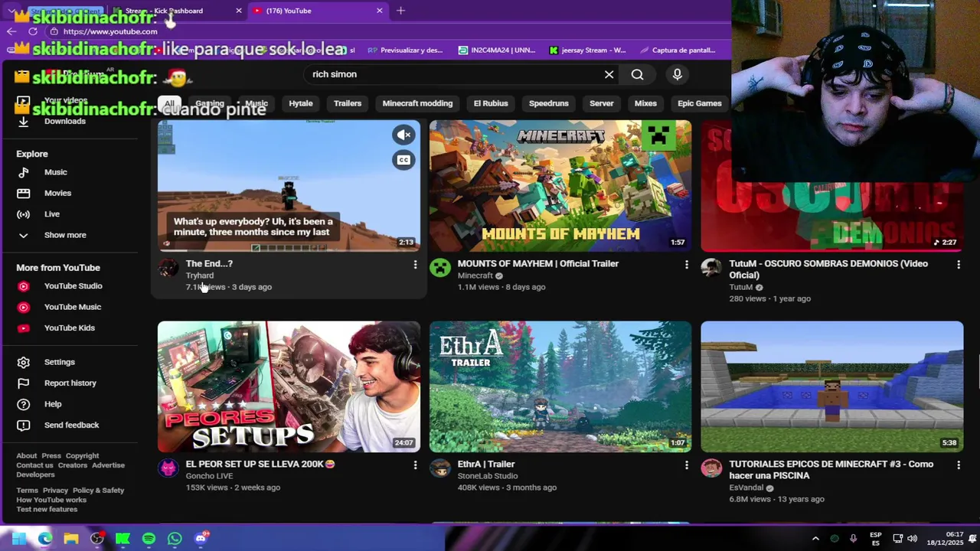Open the Privacy footer link
The height and width of the screenshot is (551, 980).
pyautogui.click(x=55, y=491)
